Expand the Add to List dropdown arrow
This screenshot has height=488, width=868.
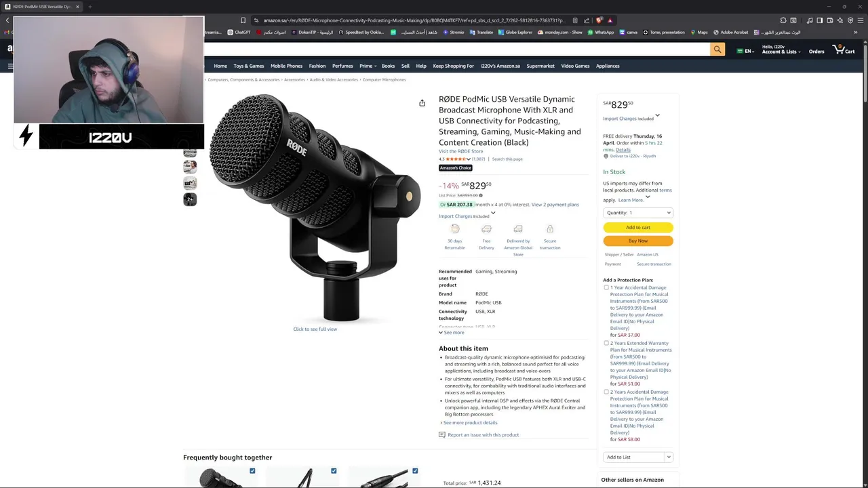point(669,457)
